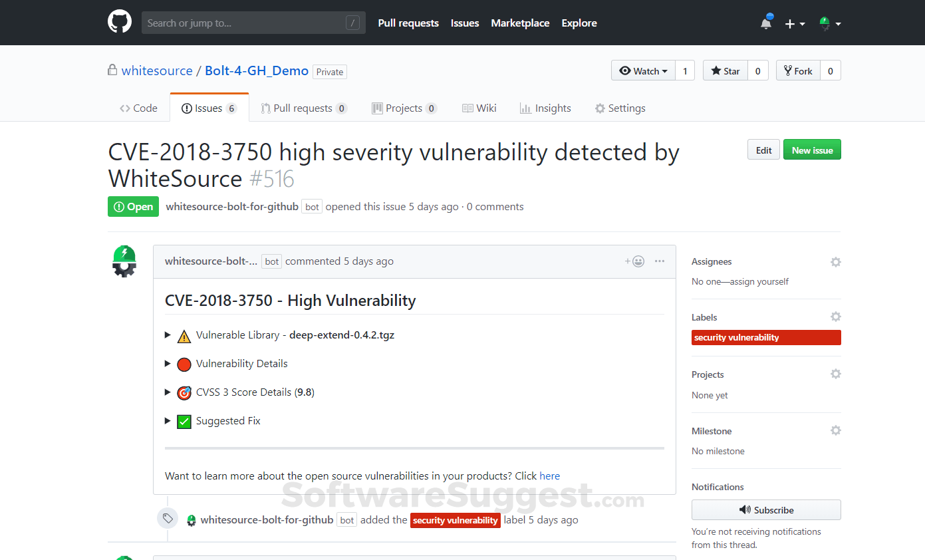Click the green checkmark Suggested Fix icon
The image size is (925, 560).
click(184, 422)
